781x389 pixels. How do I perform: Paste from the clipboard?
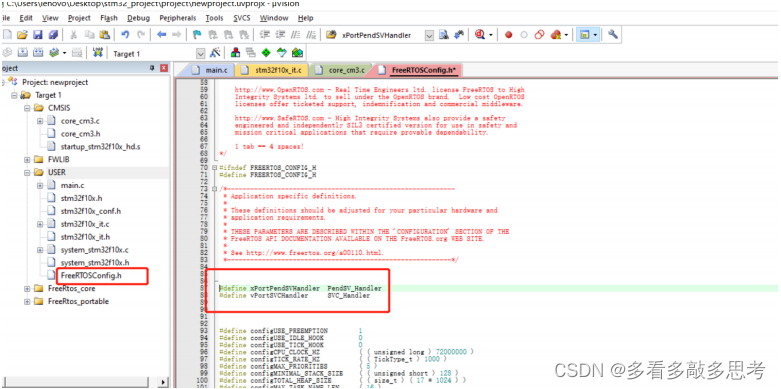click(x=104, y=35)
